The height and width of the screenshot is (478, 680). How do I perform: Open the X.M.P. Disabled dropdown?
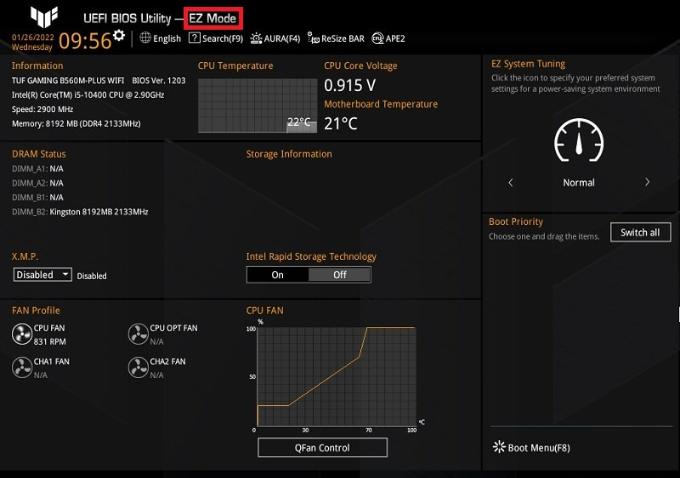tap(42, 275)
